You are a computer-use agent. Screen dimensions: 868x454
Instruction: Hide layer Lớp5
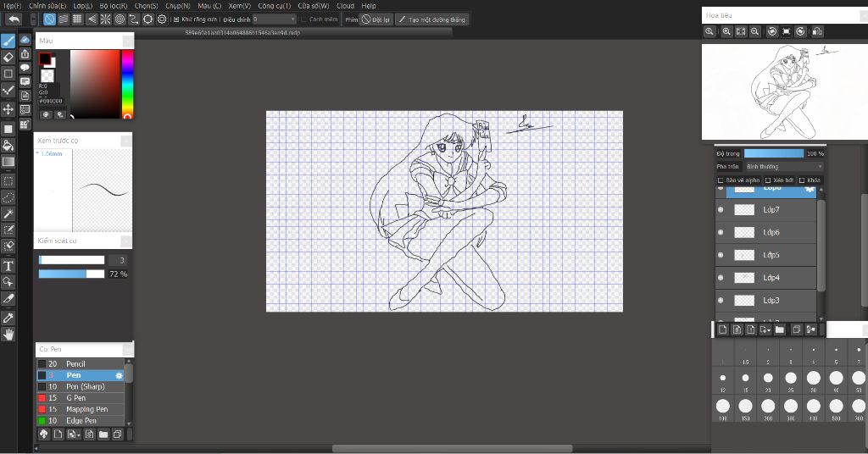721,255
